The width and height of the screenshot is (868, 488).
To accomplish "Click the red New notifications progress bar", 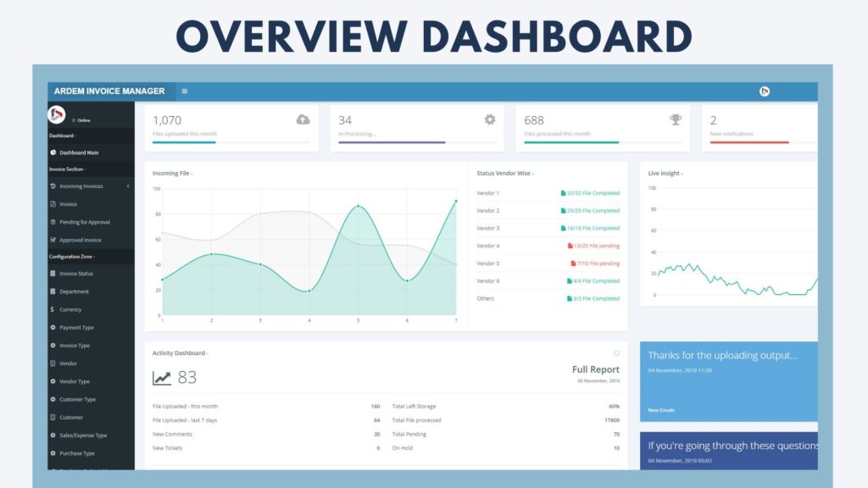I will [x=748, y=142].
